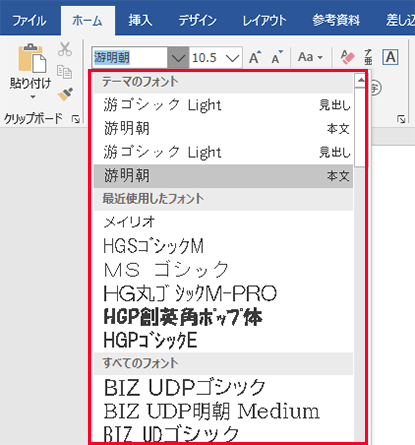415x445 pixels.
Task: Collapse the font name dropdown arrow
Action: (178, 58)
